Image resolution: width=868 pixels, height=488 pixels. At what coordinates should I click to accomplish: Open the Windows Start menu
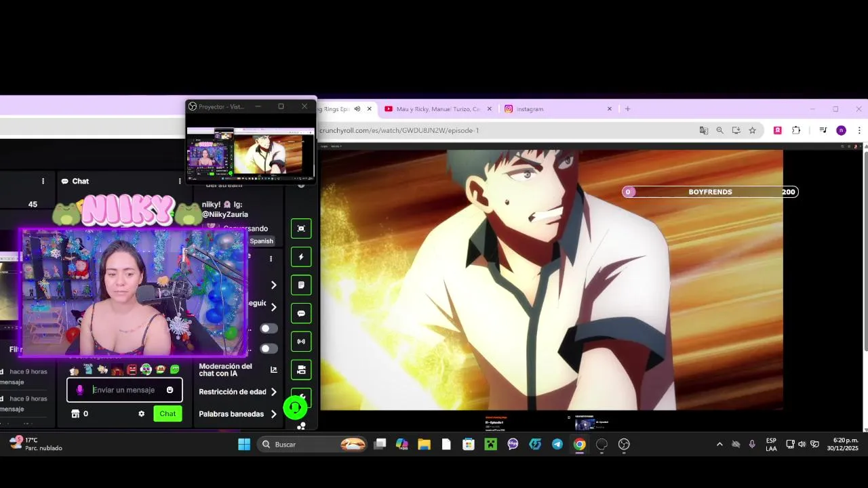point(244,444)
